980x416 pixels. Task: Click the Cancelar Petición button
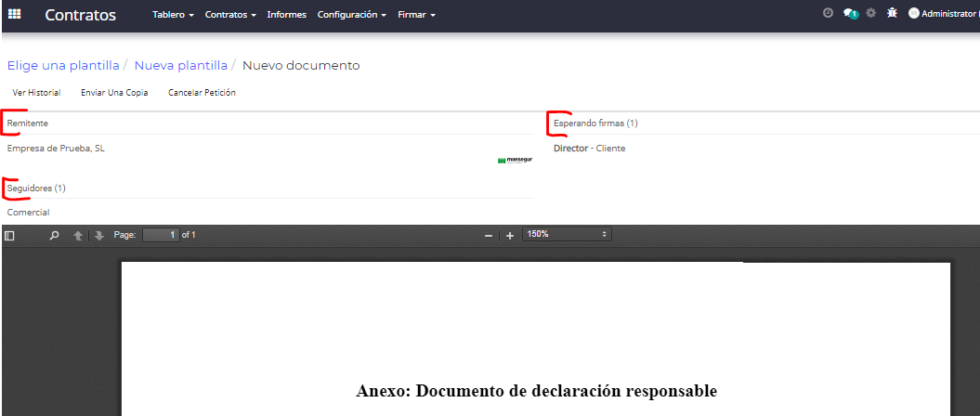click(202, 93)
